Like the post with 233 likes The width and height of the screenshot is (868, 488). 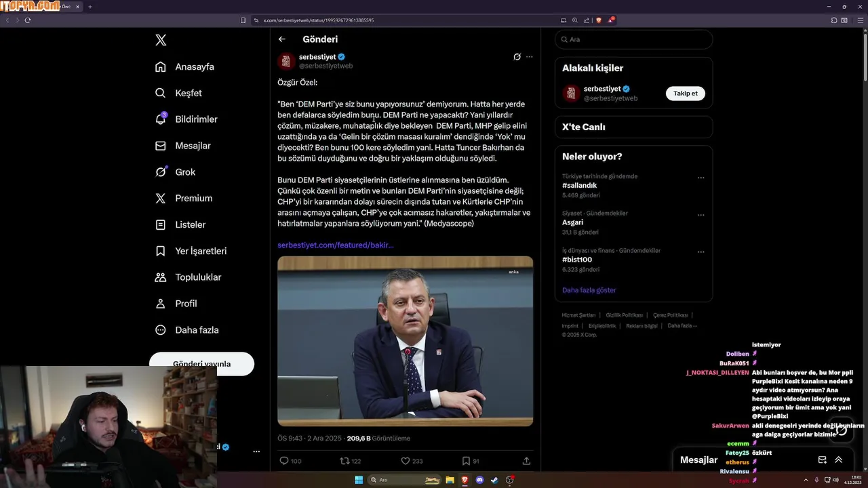pos(406,461)
